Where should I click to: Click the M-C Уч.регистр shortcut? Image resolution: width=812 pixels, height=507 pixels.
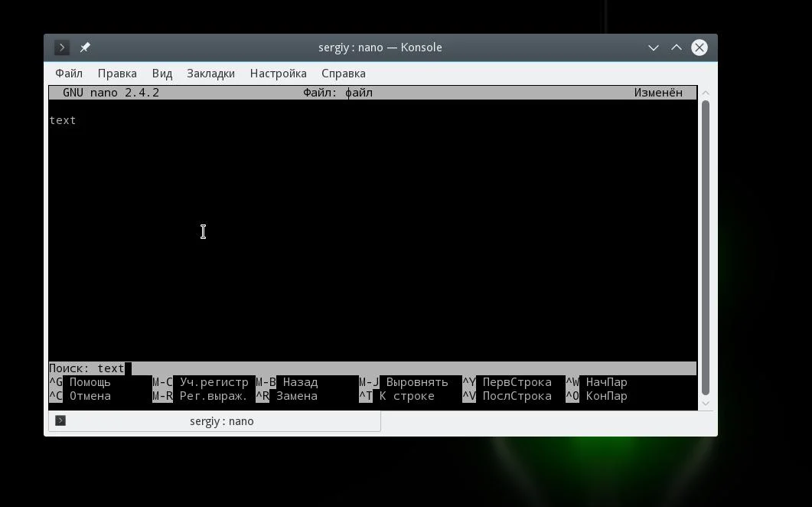pyautogui.click(x=201, y=383)
